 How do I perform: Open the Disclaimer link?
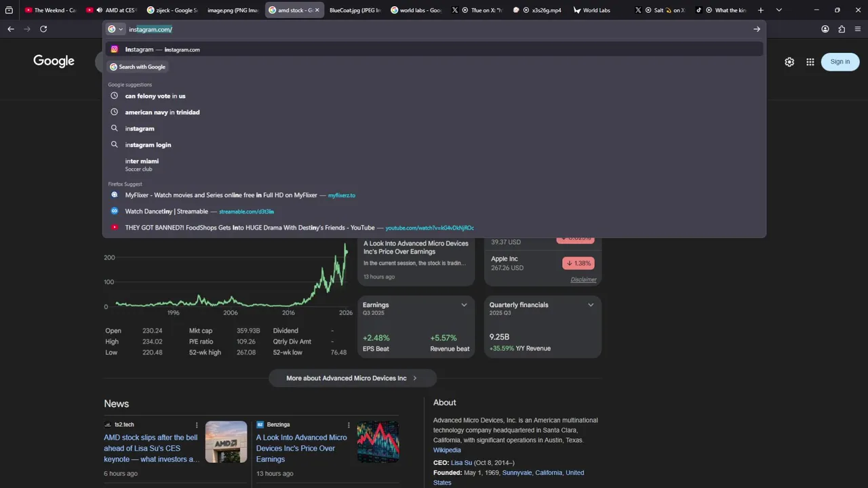(x=583, y=279)
